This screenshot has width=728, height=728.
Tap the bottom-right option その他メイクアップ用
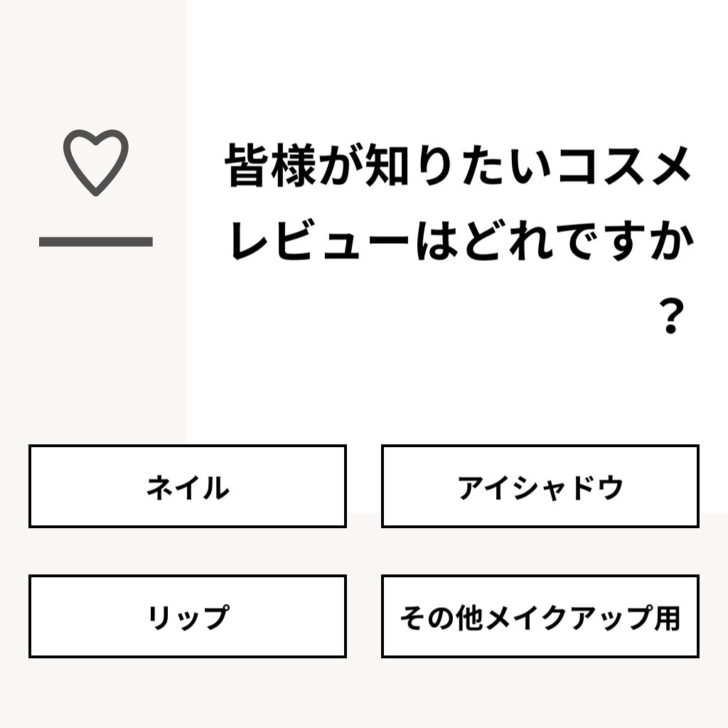(x=540, y=617)
